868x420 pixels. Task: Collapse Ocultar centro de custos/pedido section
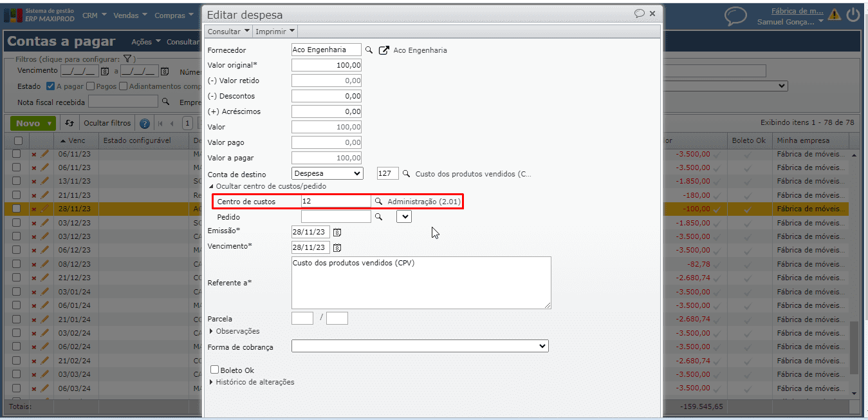[267, 186]
